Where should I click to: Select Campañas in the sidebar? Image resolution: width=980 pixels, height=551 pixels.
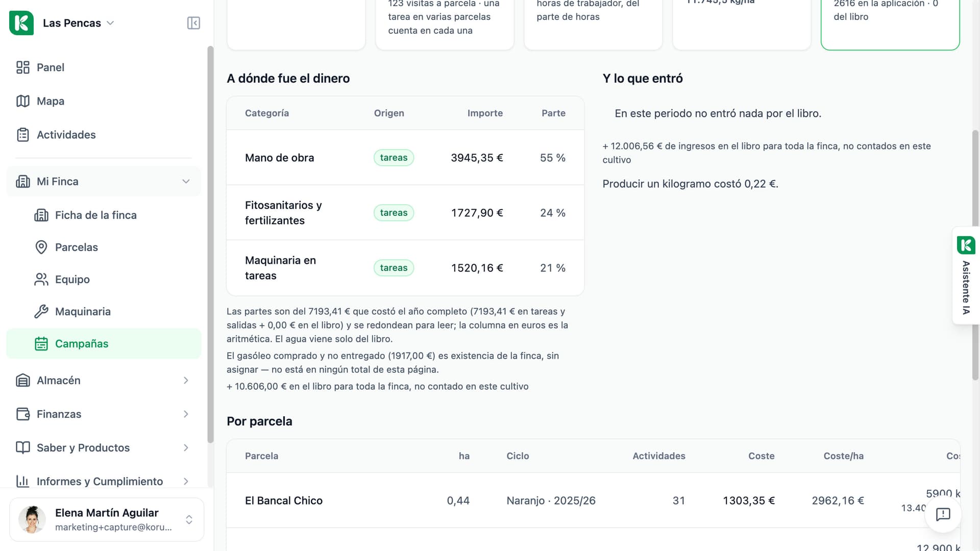(x=104, y=343)
